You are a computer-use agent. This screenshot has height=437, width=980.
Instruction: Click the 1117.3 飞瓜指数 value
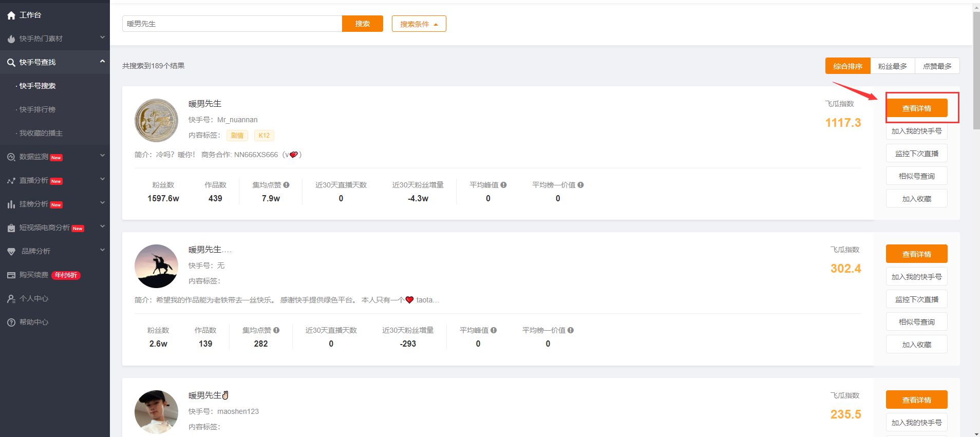[x=843, y=123]
